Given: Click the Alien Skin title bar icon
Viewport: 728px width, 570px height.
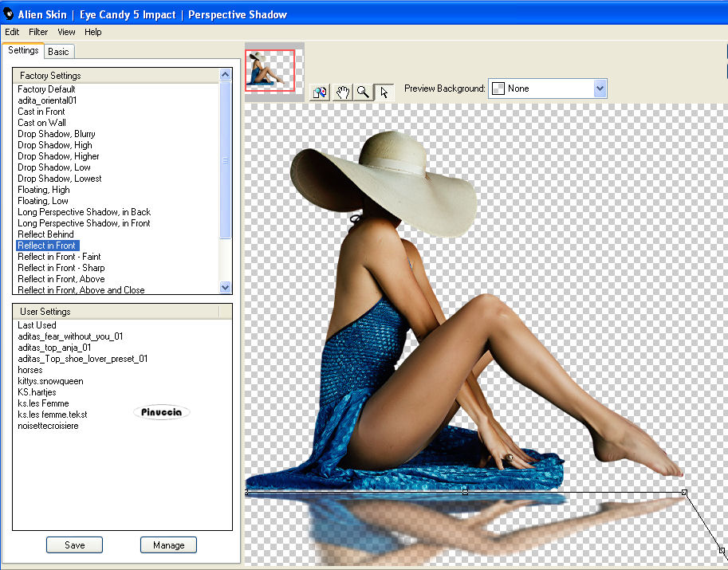Looking at the screenshot, I should (x=8, y=14).
